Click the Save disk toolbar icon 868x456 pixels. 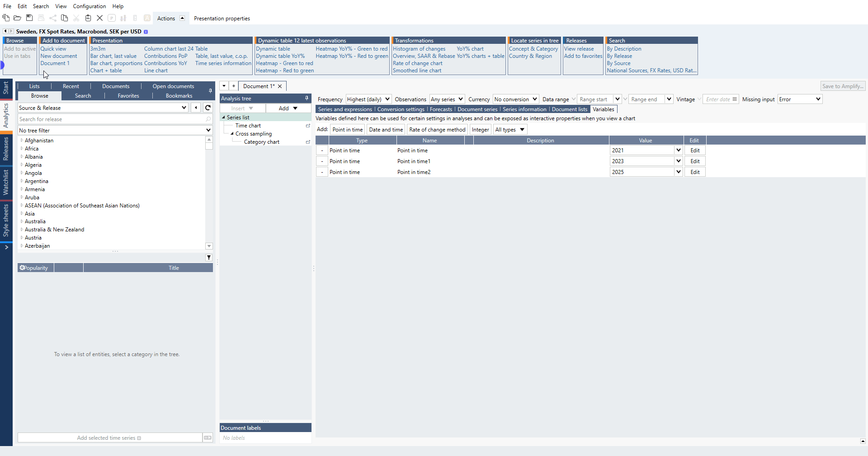29,18
